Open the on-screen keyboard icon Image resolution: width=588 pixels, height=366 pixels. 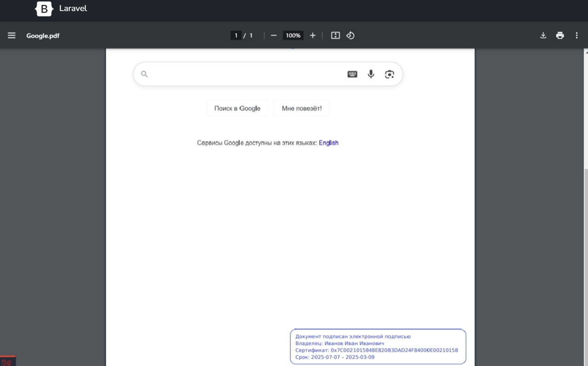pos(352,74)
